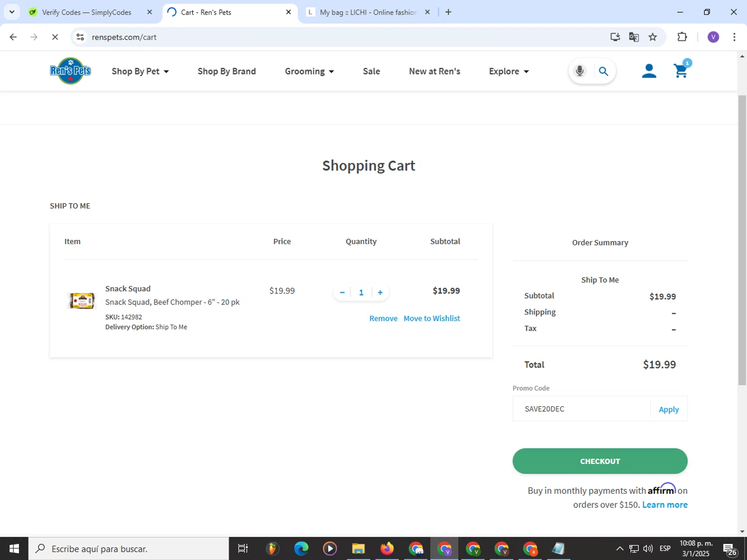This screenshot has height=560, width=747.
Task: Bookmark this page with star icon
Action: tap(653, 37)
